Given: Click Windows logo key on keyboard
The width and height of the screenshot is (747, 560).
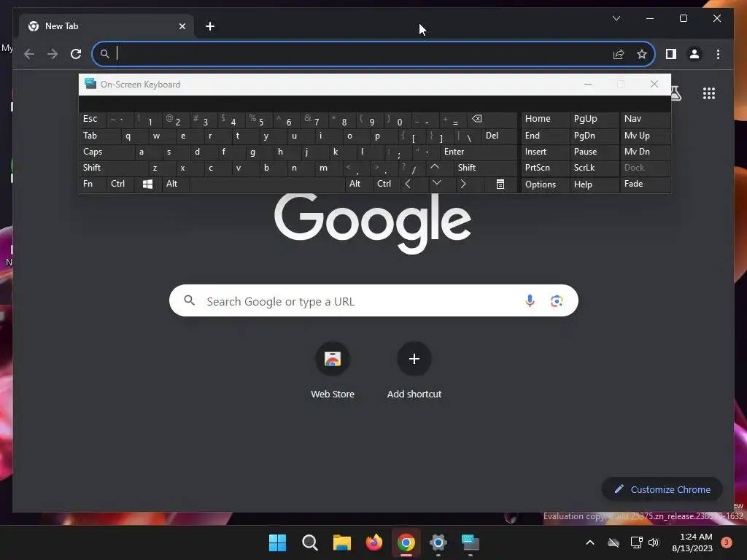Looking at the screenshot, I should (x=147, y=184).
